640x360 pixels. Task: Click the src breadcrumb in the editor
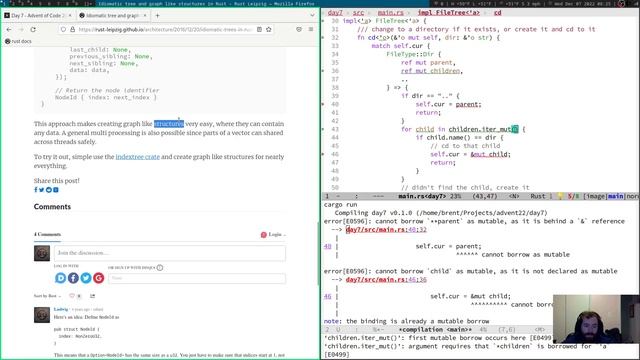[x=358, y=13]
